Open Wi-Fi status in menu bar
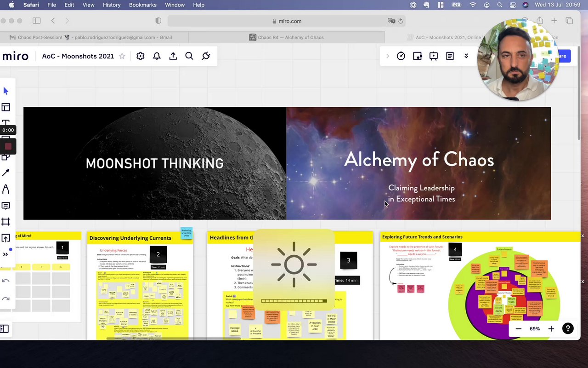This screenshot has width=588, height=368. point(473,5)
